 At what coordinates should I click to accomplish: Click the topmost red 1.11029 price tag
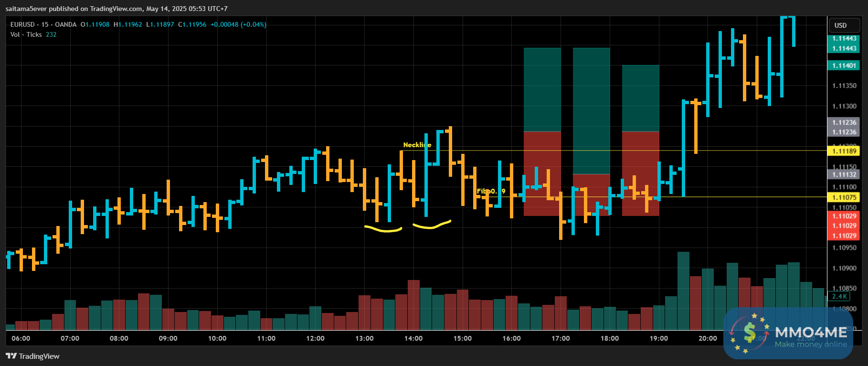(x=844, y=216)
